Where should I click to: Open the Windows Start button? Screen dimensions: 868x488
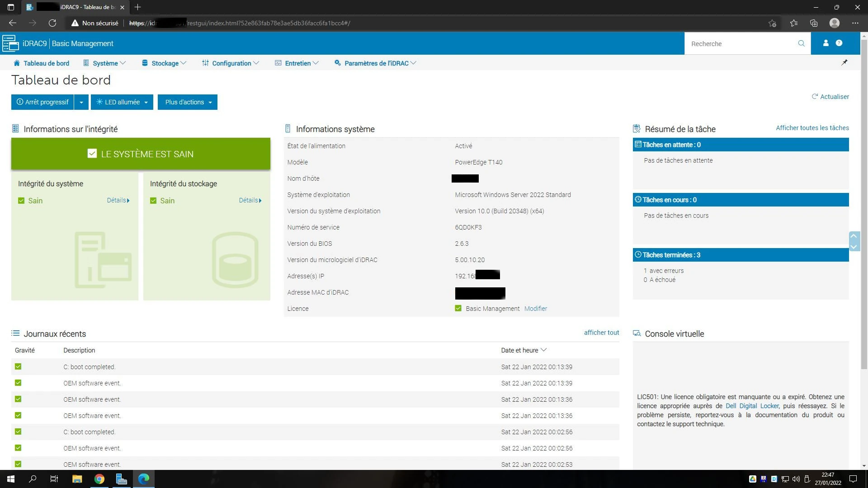click(x=10, y=479)
